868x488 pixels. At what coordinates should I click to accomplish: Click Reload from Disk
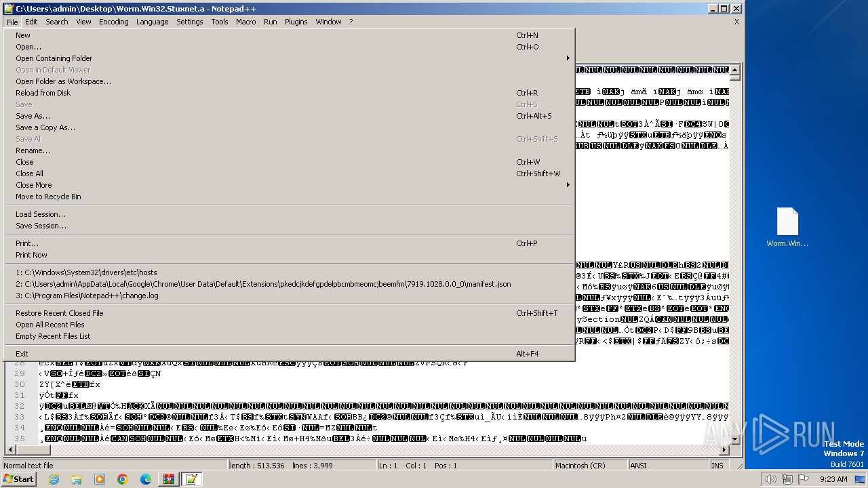[x=290, y=93]
